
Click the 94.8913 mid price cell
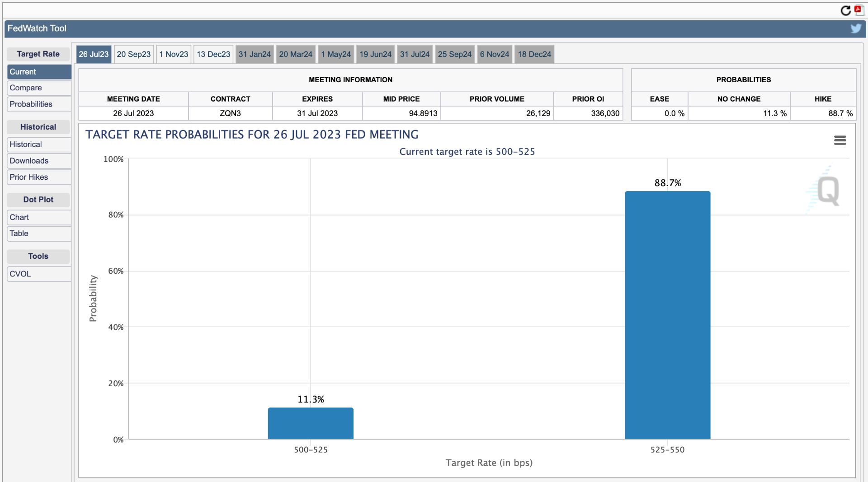click(x=401, y=113)
